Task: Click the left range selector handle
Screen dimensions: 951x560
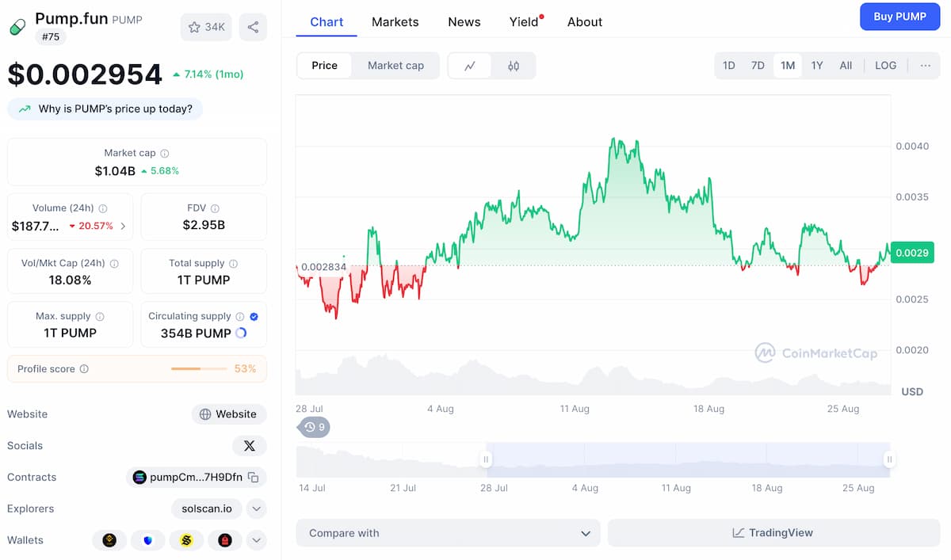Action: click(x=486, y=459)
